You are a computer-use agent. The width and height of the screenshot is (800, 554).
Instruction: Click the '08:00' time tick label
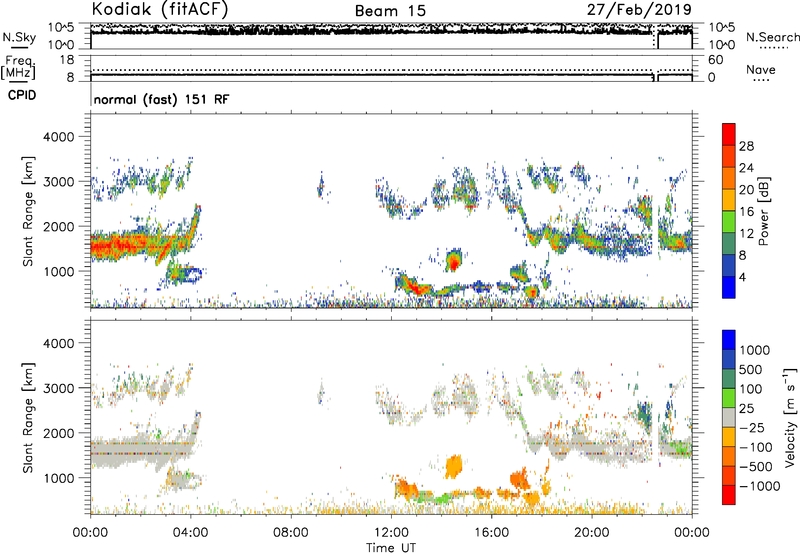pos(290,533)
